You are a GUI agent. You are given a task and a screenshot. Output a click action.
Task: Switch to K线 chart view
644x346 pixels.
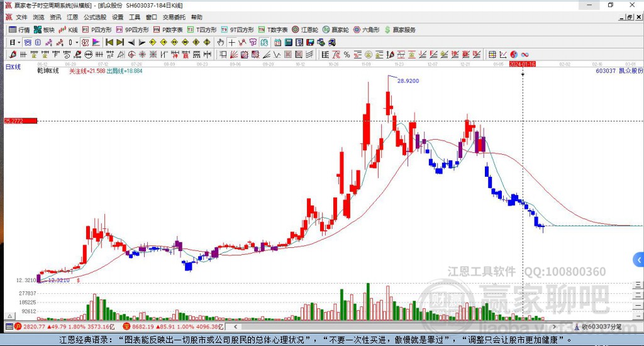click(x=68, y=30)
